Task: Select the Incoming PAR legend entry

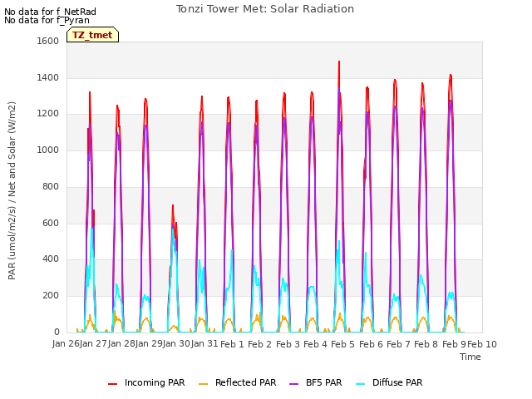Action: tap(146, 382)
